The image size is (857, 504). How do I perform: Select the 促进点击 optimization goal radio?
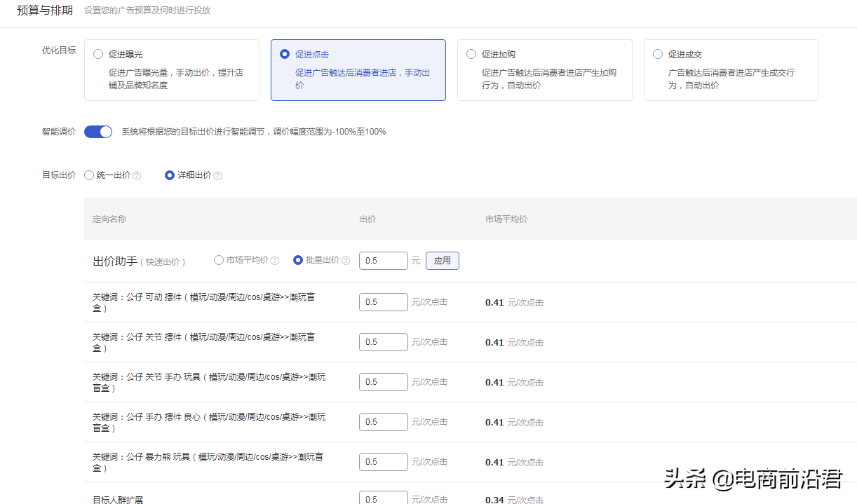click(285, 54)
